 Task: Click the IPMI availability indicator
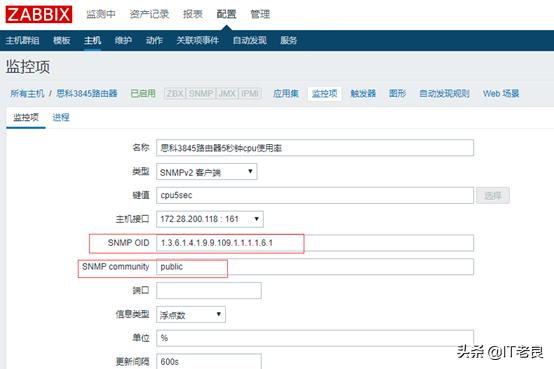click(x=250, y=94)
